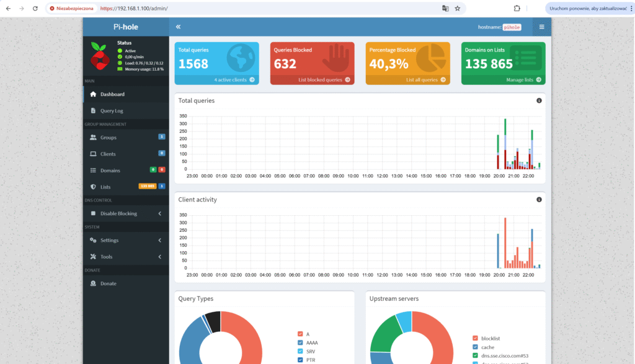This screenshot has height=364, width=635.
Task: Bookmark this page with star icon
Action: tap(458, 9)
